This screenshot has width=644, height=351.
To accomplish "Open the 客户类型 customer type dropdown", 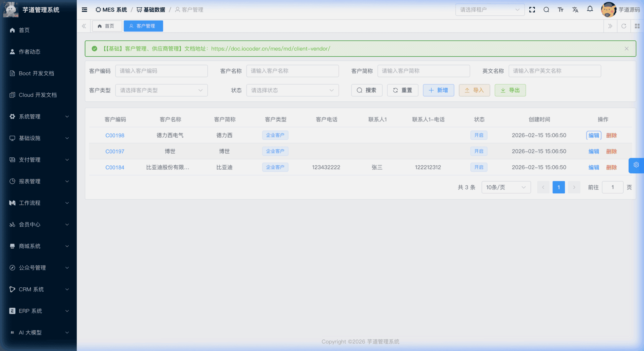I will (x=161, y=91).
